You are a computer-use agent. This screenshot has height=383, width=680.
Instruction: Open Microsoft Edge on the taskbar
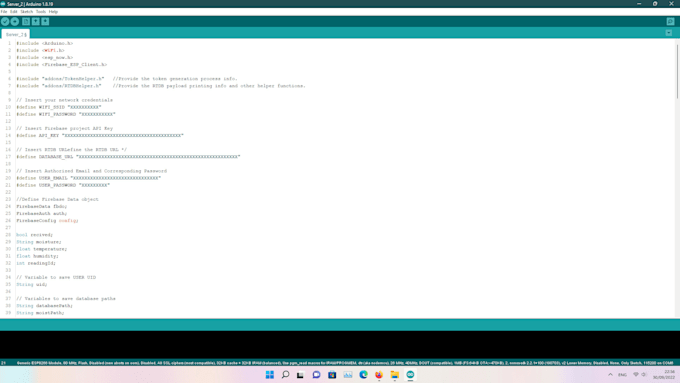[363, 375]
